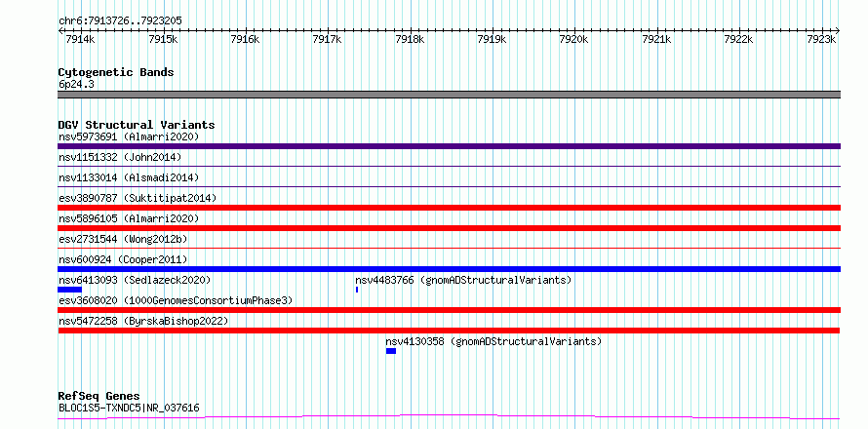Image resolution: width=868 pixels, height=429 pixels.
Task: Select the 7915k ruler tick label
Action: pyautogui.click(x=163, y=39)
